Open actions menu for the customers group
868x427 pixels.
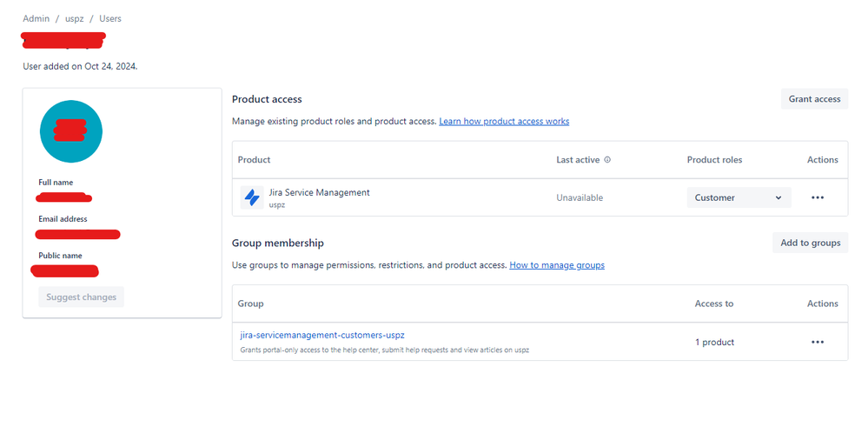click(x=817, y=342)
